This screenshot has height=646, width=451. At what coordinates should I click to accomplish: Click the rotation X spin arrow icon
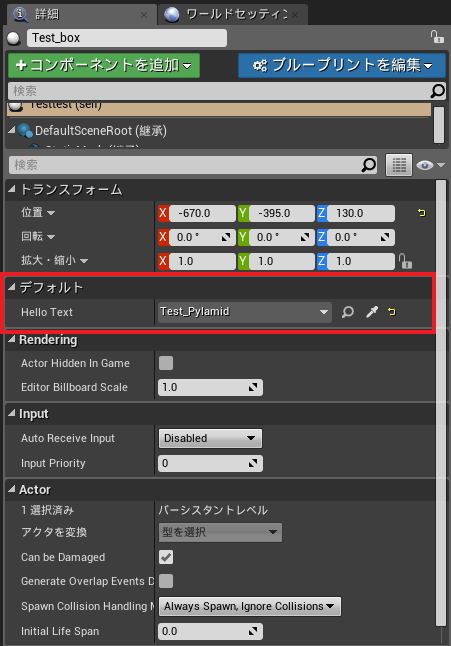(226, 237)
